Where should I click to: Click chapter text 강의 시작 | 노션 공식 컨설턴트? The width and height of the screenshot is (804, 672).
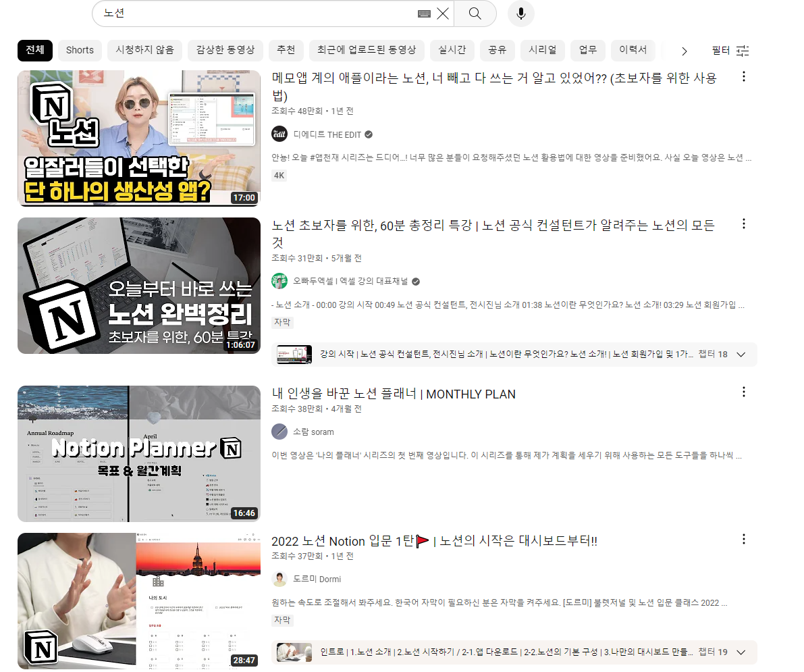[x=506, y=355]
